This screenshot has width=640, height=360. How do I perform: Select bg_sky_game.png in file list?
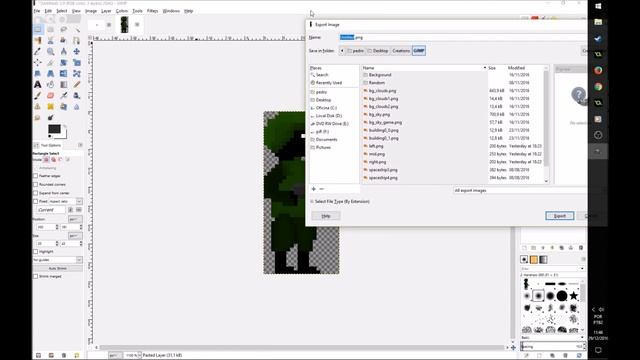385,122
